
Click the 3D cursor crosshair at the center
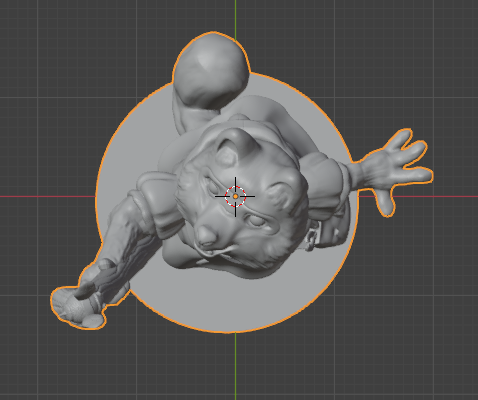235,196
